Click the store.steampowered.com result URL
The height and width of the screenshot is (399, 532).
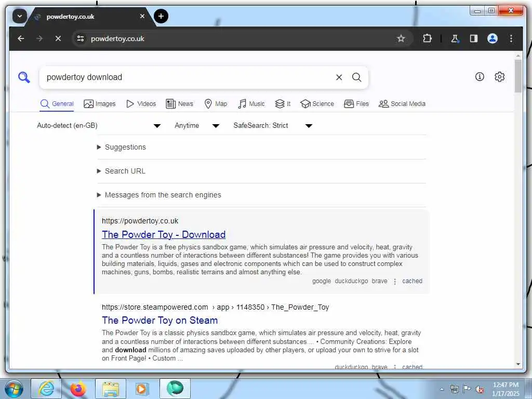coord(216,307)
